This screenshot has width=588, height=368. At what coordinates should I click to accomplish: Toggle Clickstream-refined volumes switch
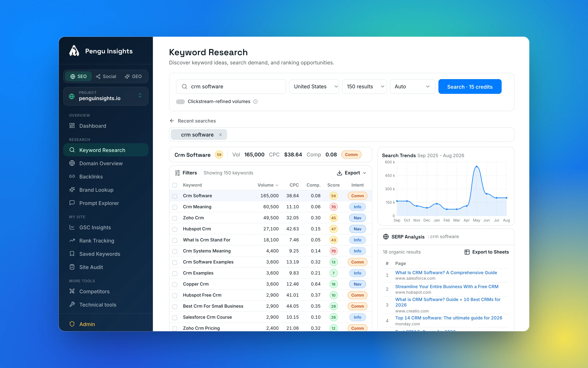click(180, 102)
